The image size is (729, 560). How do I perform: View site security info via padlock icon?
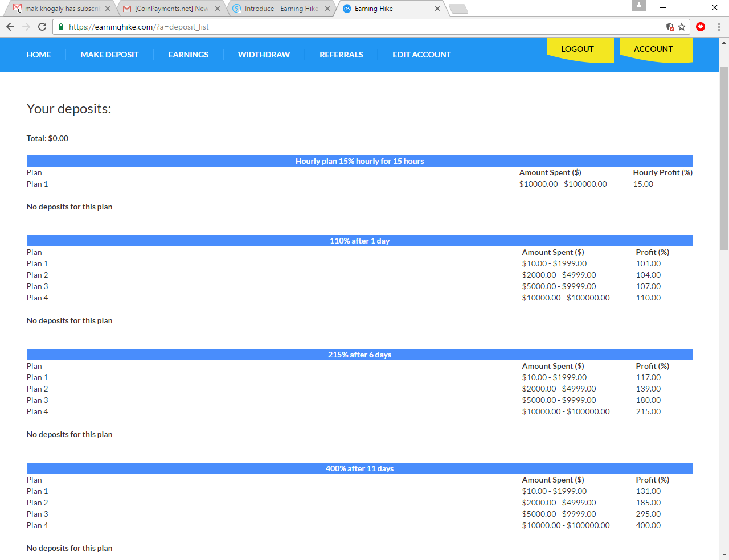point(61,27)
